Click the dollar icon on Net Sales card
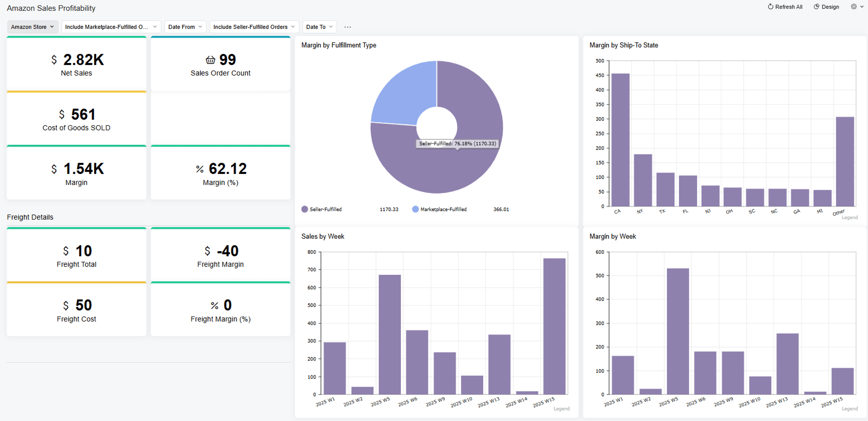Image resolution: width=868 pixels, height=421 pixels. pos(54,60)
